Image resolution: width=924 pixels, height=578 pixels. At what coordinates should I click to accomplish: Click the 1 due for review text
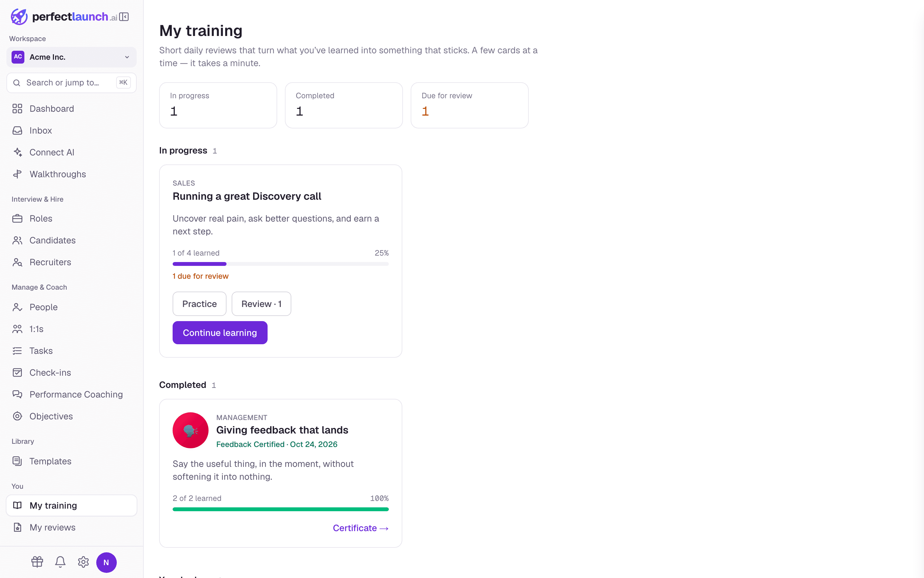tap(201, 276)
